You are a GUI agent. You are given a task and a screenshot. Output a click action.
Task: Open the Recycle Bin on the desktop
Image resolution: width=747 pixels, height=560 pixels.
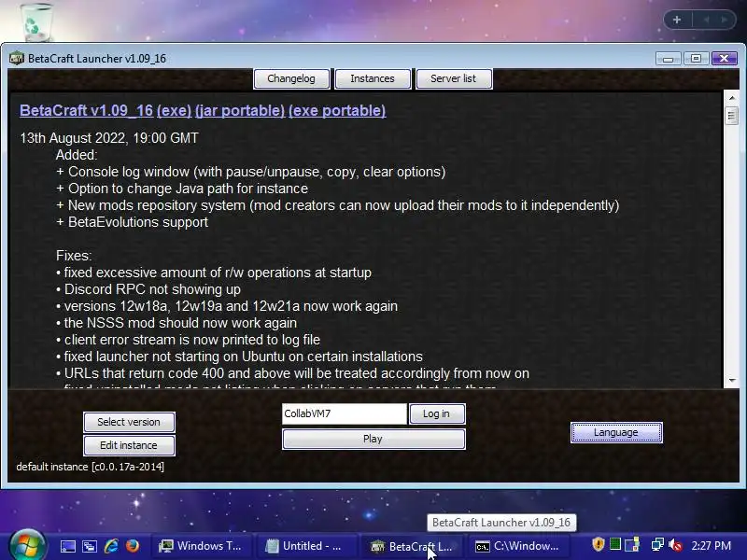point(35,21)
